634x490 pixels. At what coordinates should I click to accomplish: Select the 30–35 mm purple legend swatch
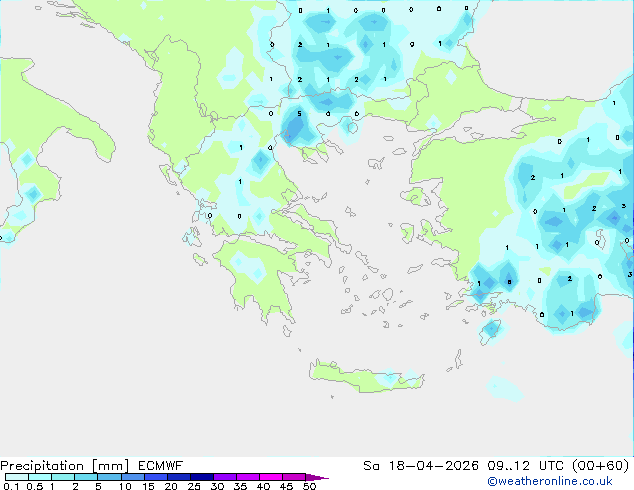[225, 477]
